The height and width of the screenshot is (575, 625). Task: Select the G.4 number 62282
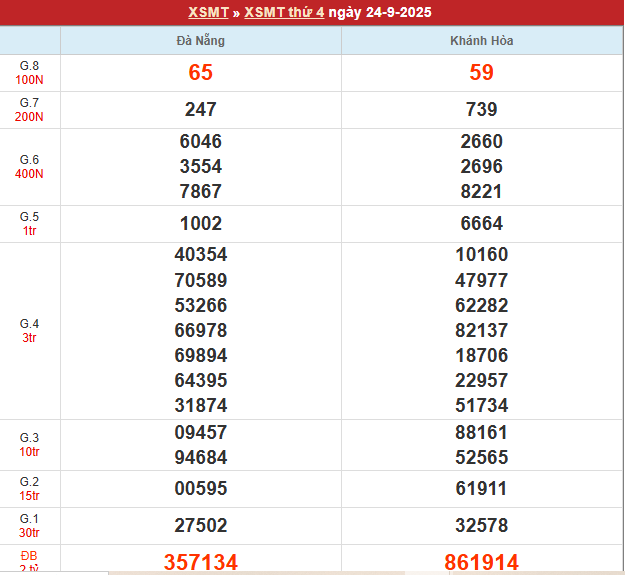[x=482, y=306]
